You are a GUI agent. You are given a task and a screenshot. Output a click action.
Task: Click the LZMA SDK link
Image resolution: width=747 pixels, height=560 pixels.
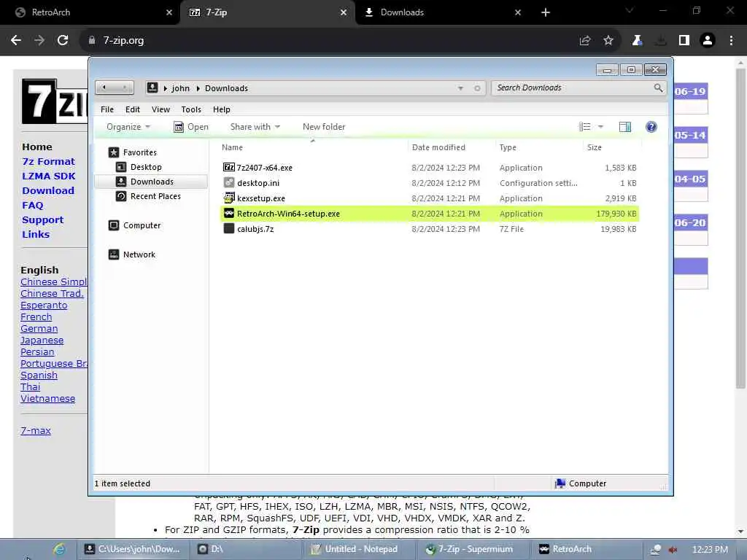point(49,176)
